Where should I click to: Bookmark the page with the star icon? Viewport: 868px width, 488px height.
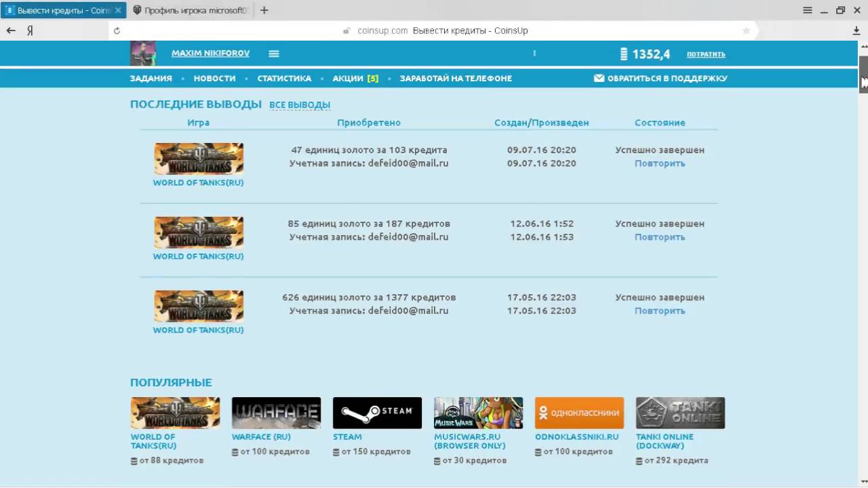(747, 30)
